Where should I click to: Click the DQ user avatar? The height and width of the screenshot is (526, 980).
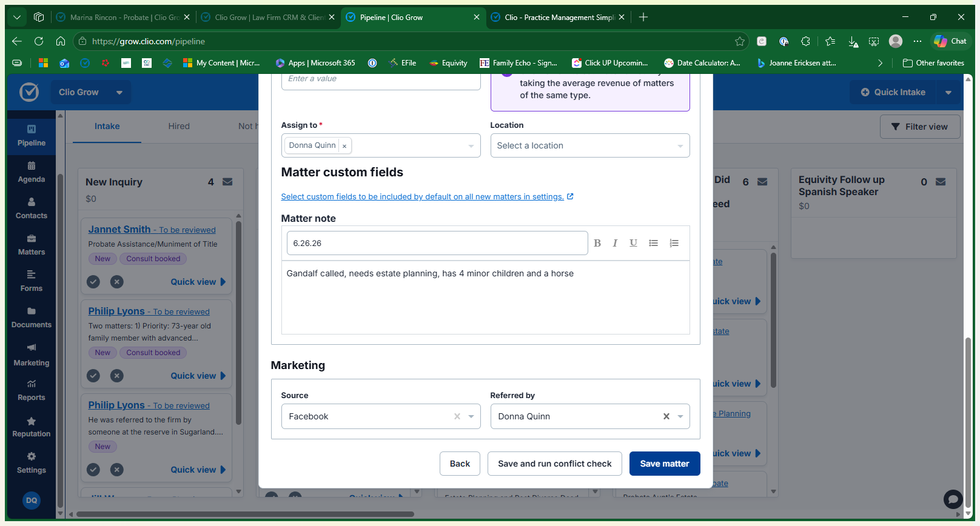[x=32, y=500]
